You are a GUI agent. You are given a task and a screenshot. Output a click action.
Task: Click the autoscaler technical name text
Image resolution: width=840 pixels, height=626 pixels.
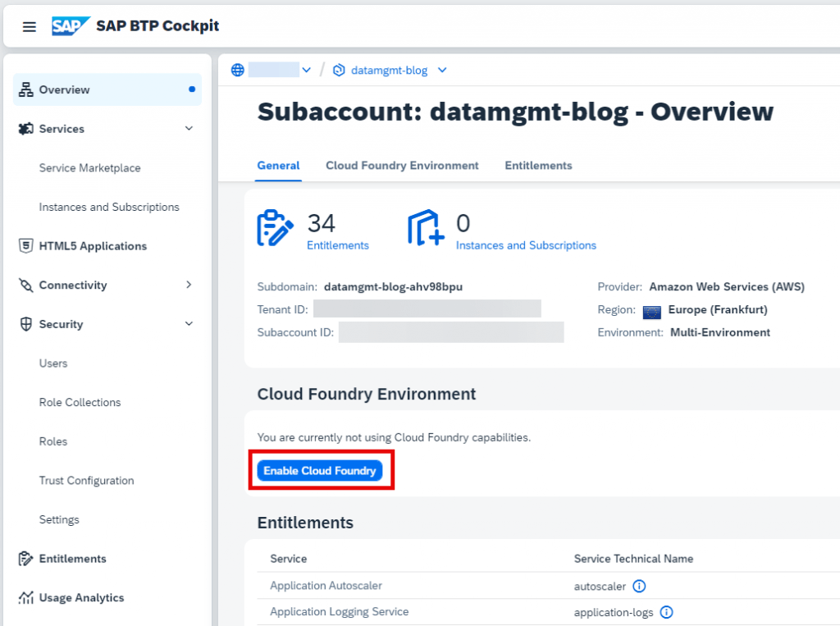point(600,587)
